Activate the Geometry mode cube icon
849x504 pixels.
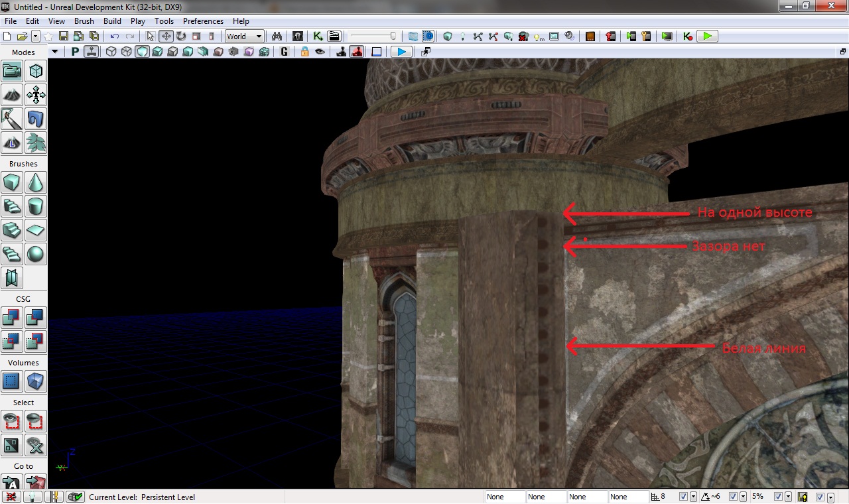click(36, 71)
